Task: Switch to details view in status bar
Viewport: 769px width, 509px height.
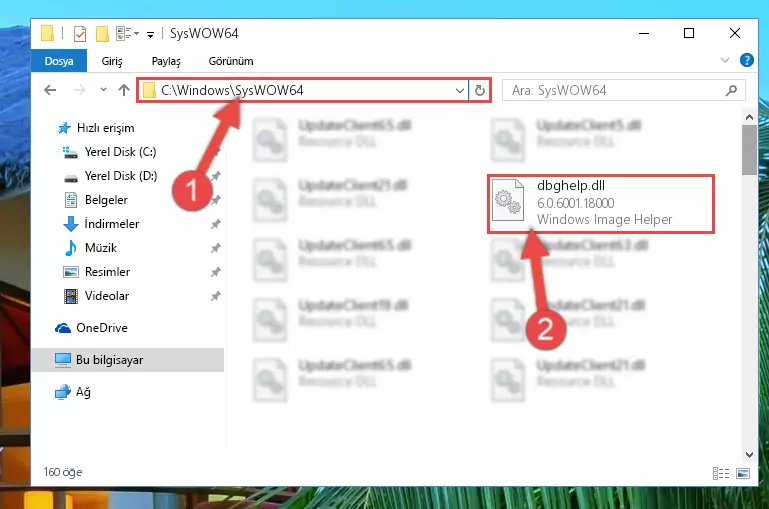Action: click(x=720, y=473)
